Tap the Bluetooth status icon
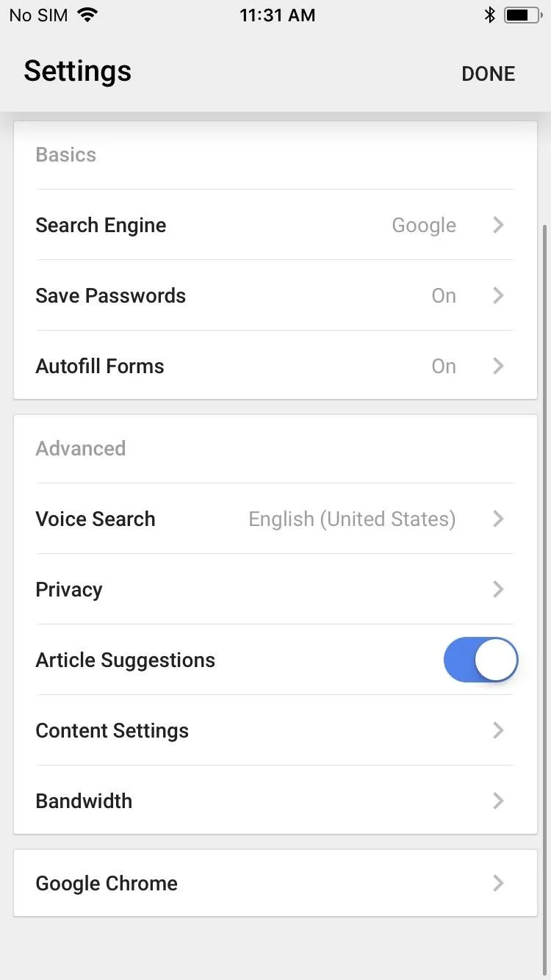Screen dimensions: 551x980 (490, 15)
